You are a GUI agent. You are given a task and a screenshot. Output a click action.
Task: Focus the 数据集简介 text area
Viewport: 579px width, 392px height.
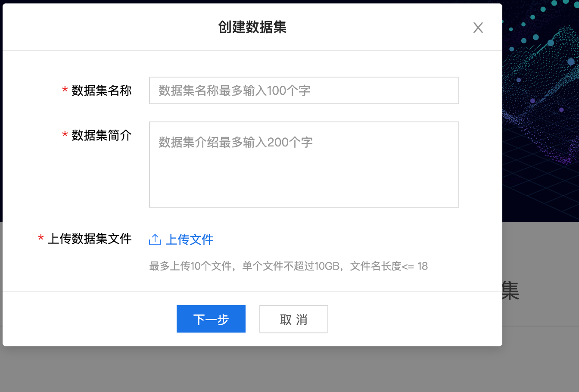[304, 165]
